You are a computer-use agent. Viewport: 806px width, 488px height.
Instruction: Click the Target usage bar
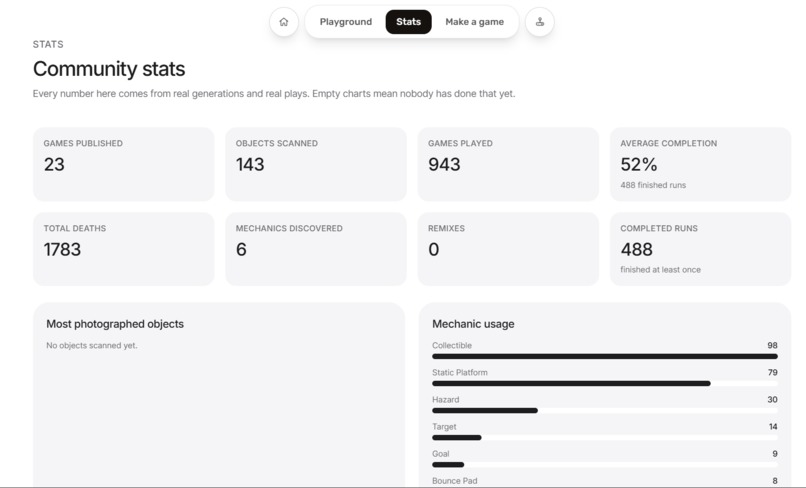605,438
